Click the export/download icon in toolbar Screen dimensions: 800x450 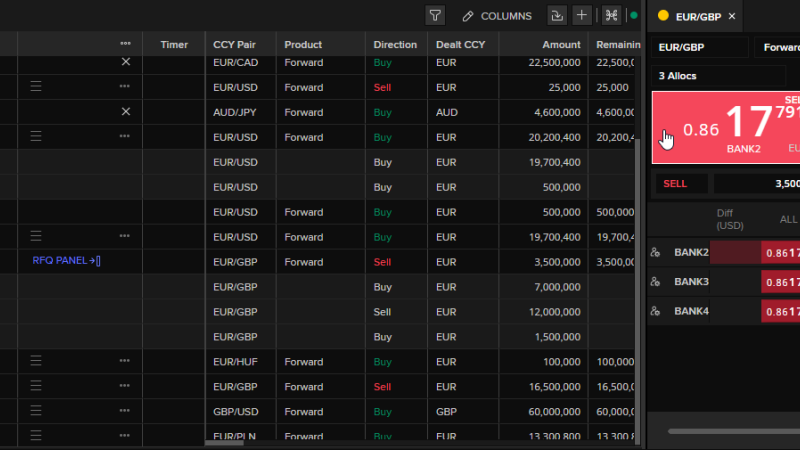click(x=557, y=16)
